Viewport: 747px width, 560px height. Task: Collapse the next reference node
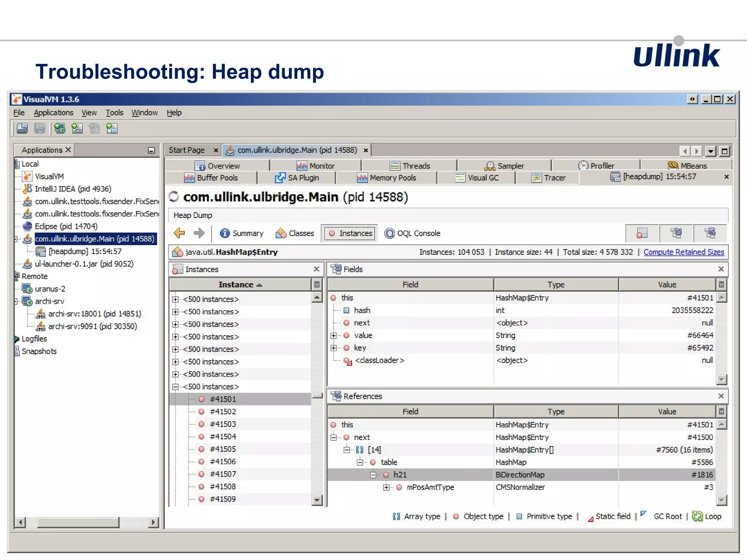[333, 437]
